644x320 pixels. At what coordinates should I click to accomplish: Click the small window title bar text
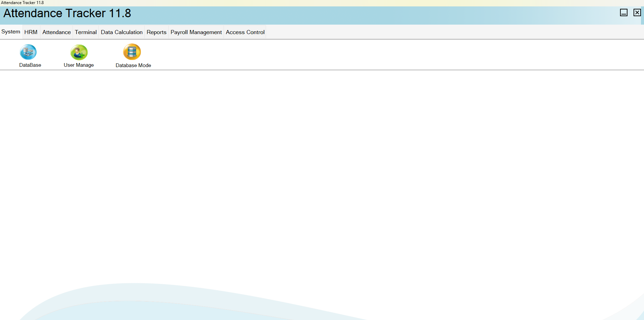click(x=22, y=3)
